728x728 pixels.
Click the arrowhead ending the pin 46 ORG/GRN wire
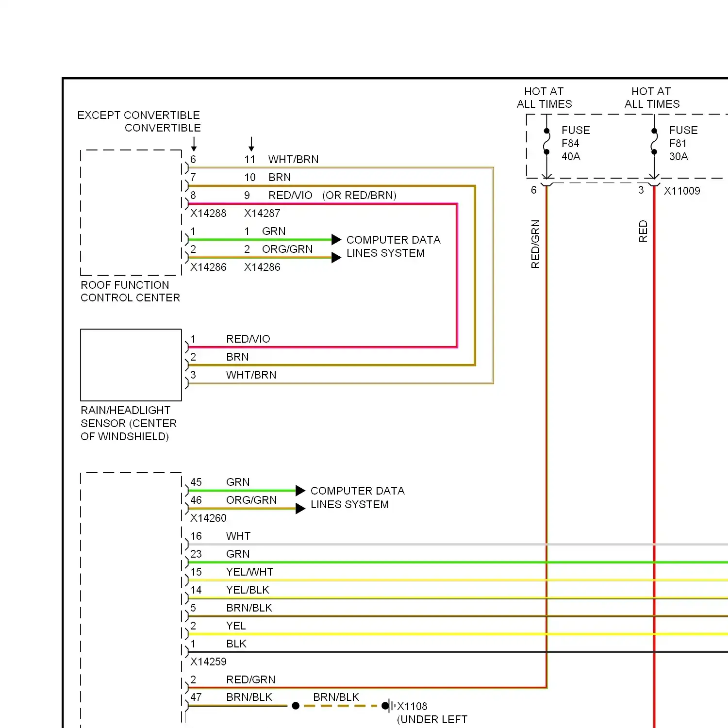[301, 508]
